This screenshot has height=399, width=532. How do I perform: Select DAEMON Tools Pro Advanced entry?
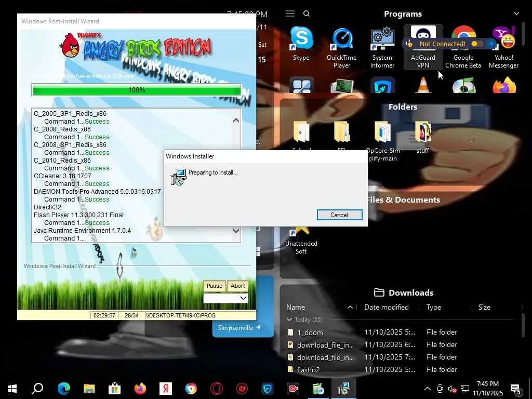coord(97,191)
